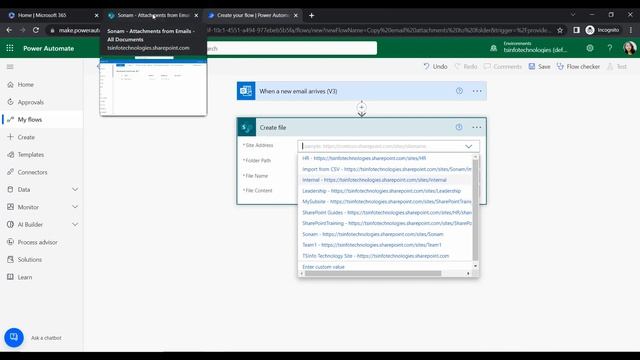The width and height of the screenshot is (640, 360).
Task: Choose the Leadership site address
Action: [x=381, y=191]
